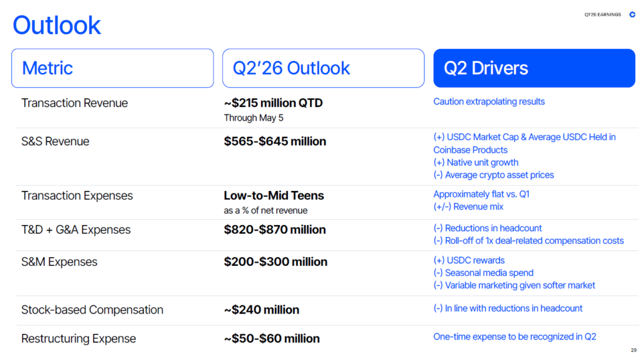Click the '$200-$300 million' value

click(x=275, y=262)
